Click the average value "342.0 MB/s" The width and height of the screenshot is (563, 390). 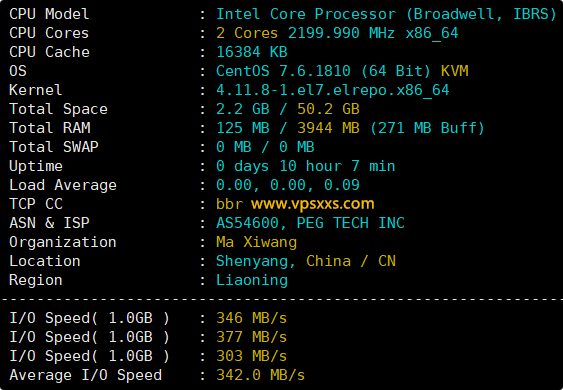coord(261,376)
